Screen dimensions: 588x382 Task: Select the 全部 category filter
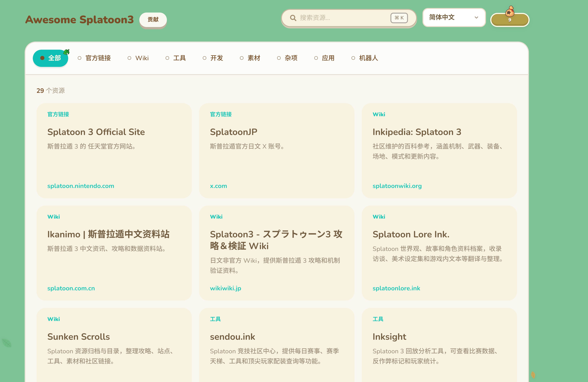pyautogui.click(x=50, y=58)
